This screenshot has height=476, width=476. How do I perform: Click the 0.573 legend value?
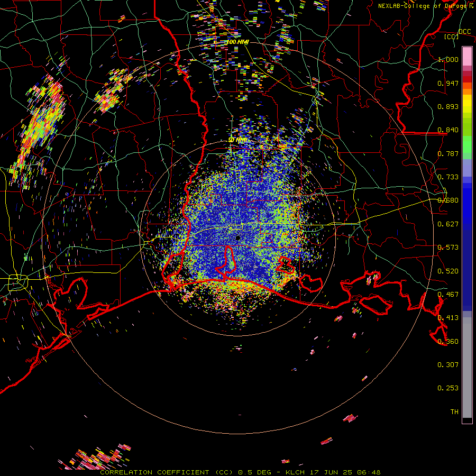click(x=448, y=248)
